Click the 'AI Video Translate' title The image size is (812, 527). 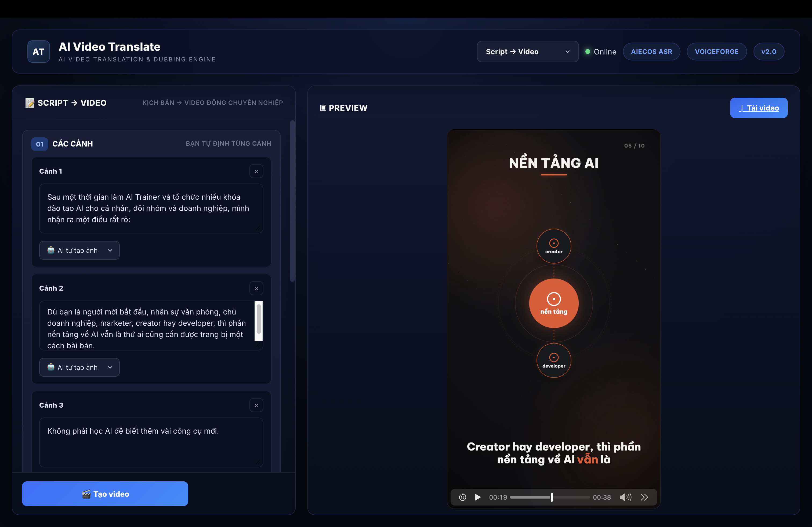point(110,47)
